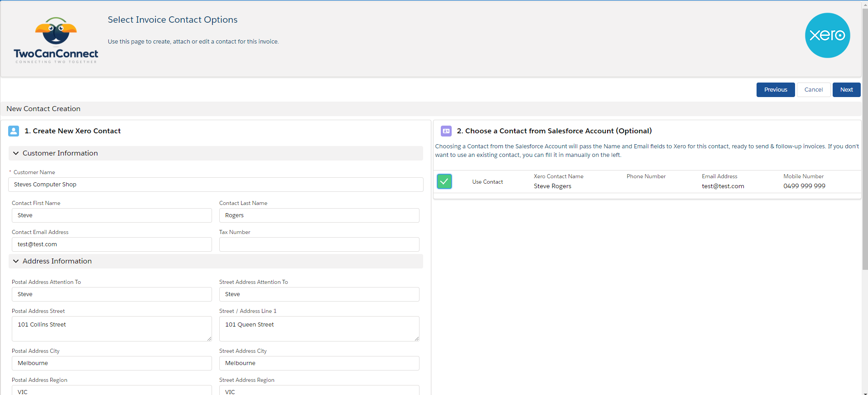Focus the Contact Email Address field
Viewport: 868px width, 395px height.
click(112, 244)
